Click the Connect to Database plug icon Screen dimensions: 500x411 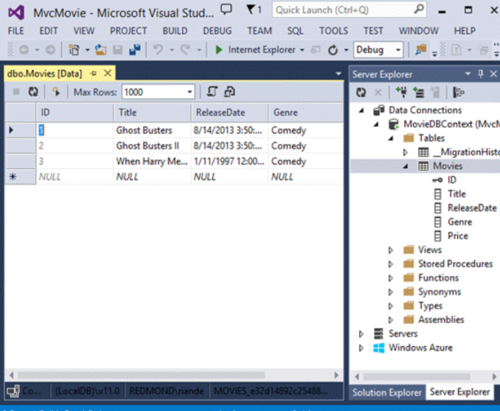tap(402, 92)
